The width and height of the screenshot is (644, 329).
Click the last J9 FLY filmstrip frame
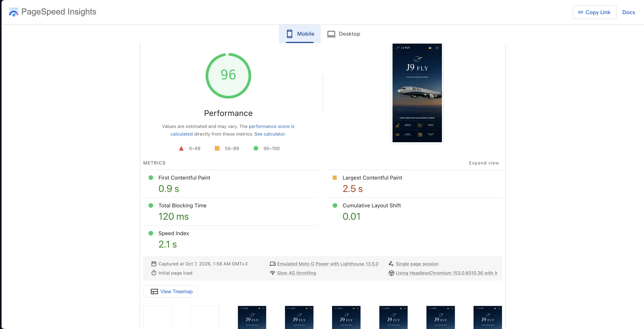point(487,317)
